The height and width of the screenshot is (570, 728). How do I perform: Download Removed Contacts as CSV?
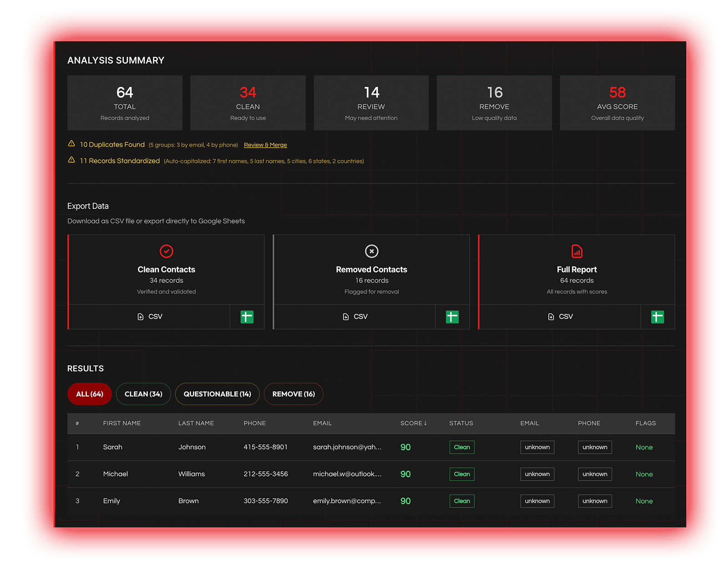355,317
